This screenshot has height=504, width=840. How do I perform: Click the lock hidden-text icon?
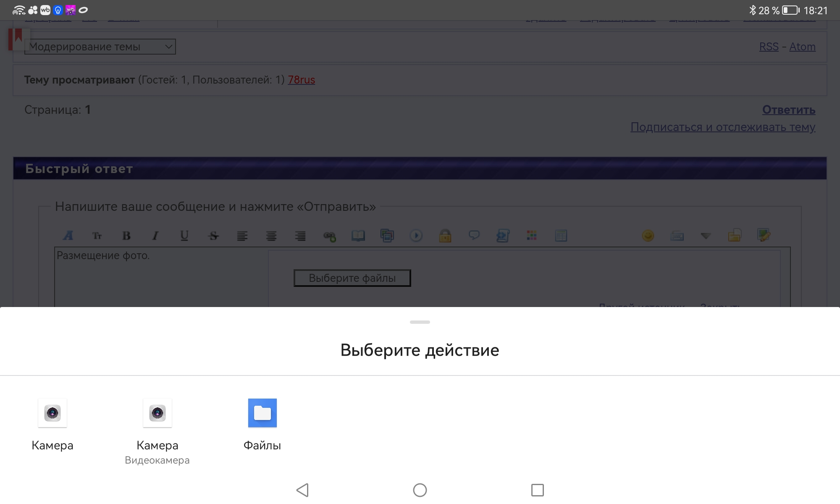[x=445, y=236]
